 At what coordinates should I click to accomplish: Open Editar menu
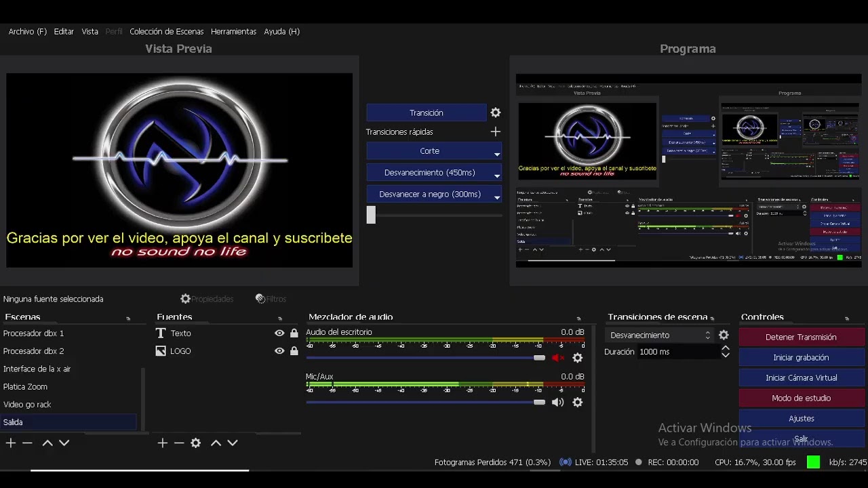coord(64,31)
